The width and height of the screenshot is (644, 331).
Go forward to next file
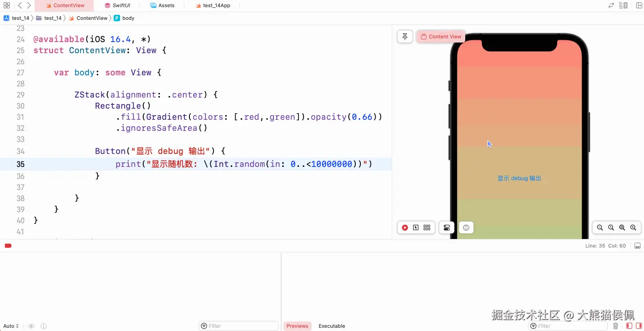tap(29, 6)
